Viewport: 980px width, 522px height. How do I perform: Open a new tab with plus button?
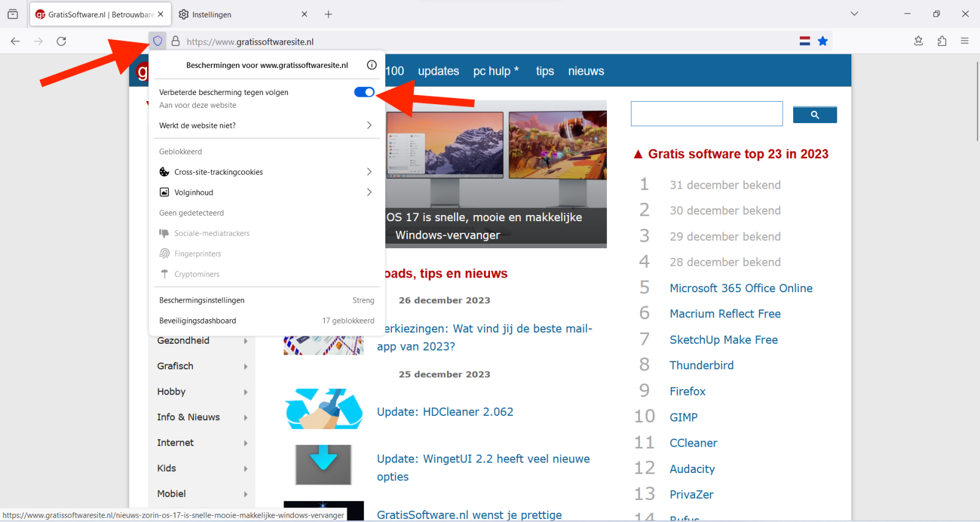(x=328, y=14)
